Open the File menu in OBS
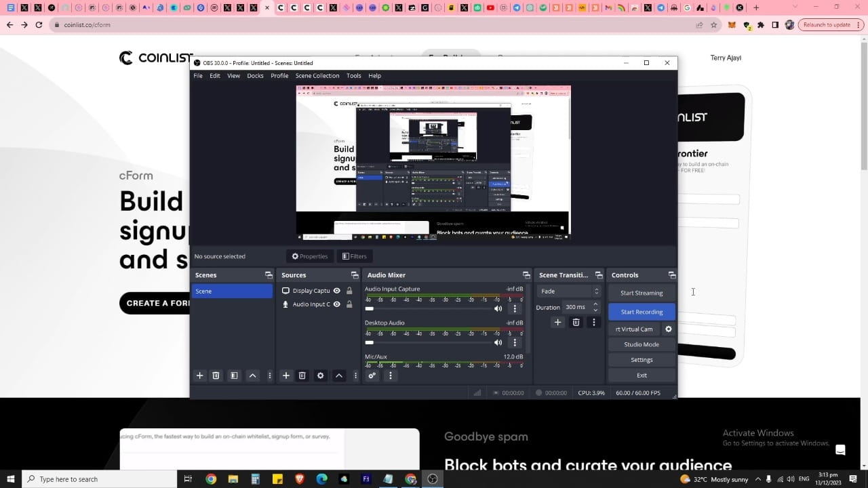Screen dimensions: 868x488 point(198,76)
